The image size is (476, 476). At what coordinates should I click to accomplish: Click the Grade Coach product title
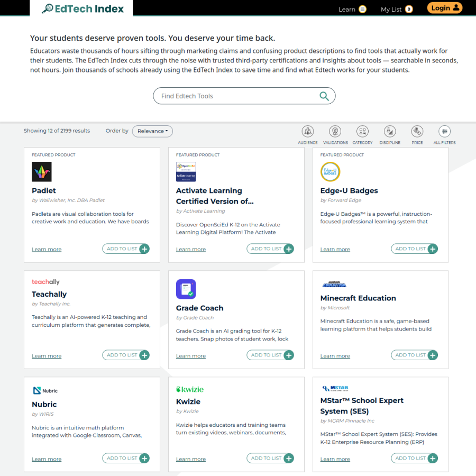200,308
